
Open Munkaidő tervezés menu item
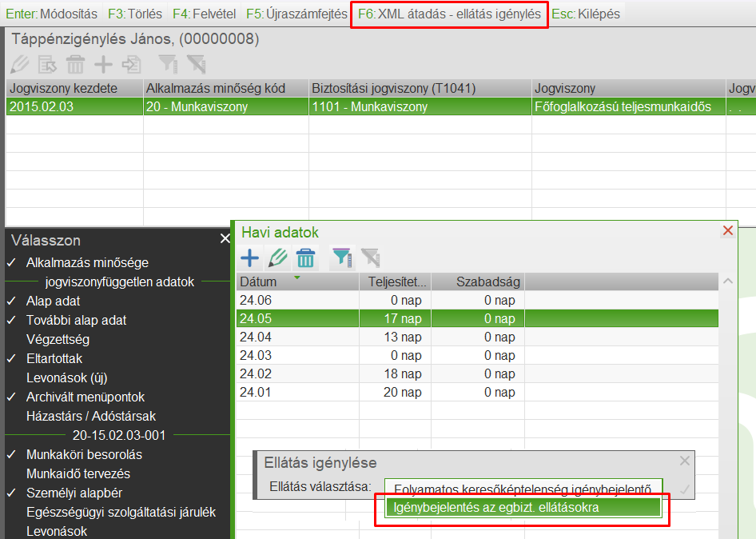[x=78, y=474]
